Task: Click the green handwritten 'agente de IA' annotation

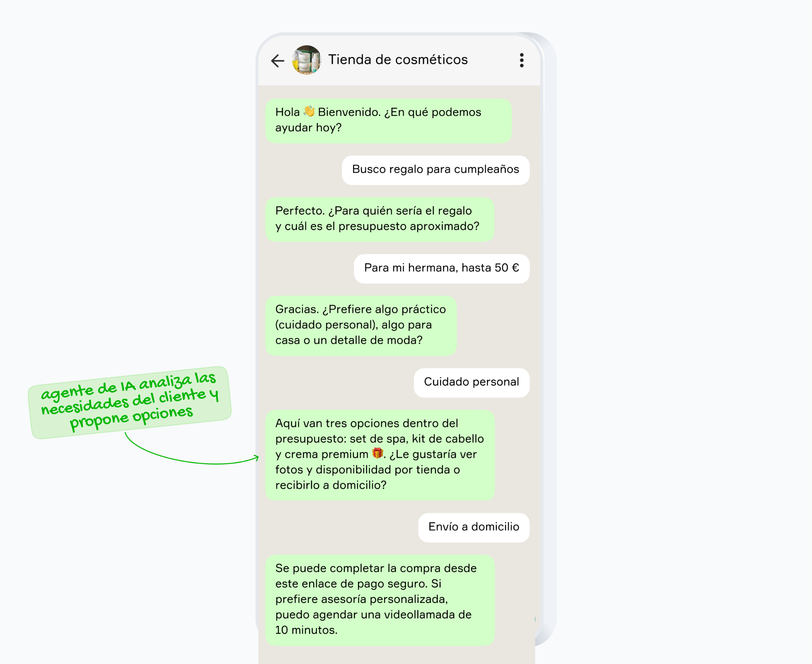Action: click(130, 402)
